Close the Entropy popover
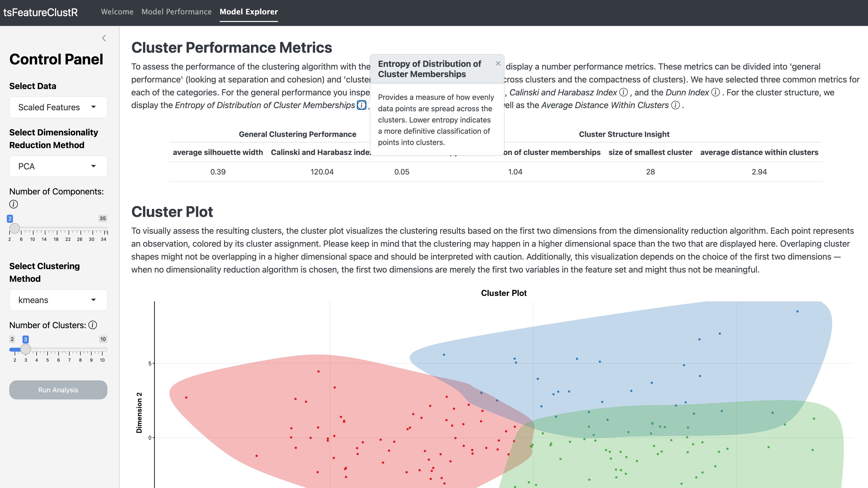868x488 pixels. click(x=498, y=64)
